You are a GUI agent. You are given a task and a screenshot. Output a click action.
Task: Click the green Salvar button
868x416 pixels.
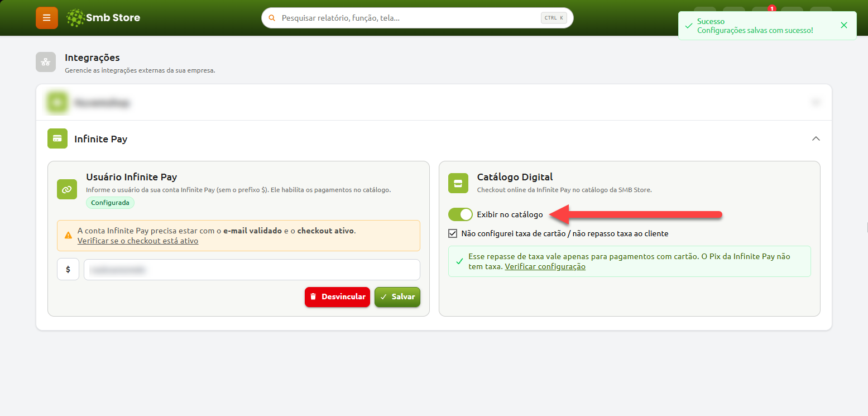[397, 297]
